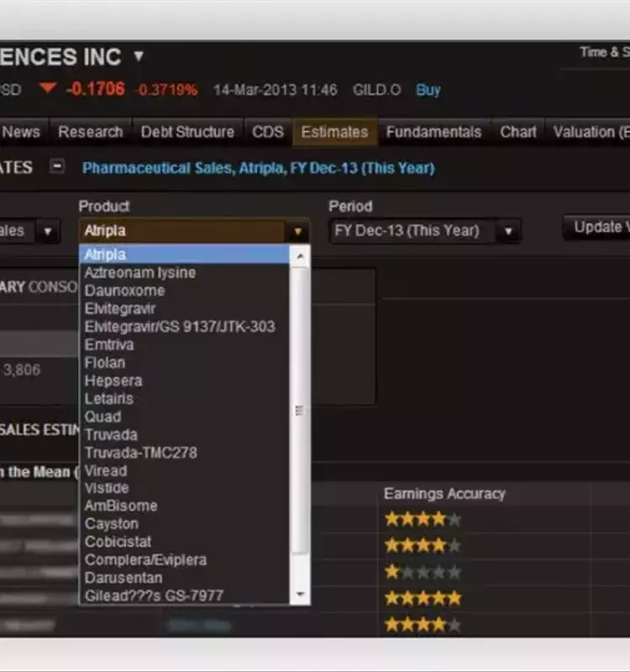Viewport: 630px width, 672px height.
Task: Switch to the News tab
Action: (x=22, y=132)
